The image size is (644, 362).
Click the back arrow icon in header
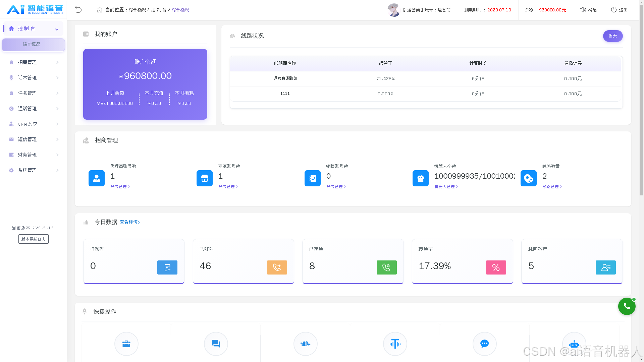pos(78,10)
